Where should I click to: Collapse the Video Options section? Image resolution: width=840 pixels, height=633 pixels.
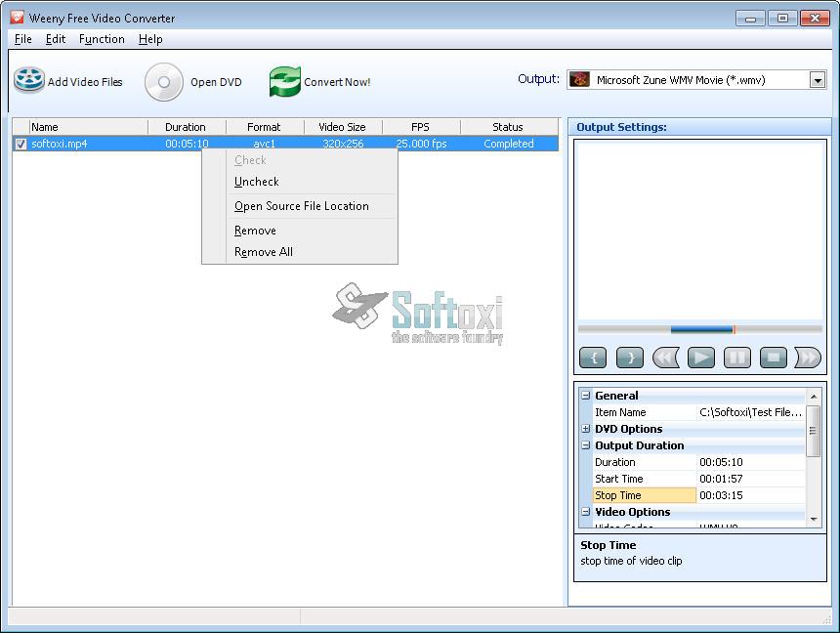[x=586, y=512]
